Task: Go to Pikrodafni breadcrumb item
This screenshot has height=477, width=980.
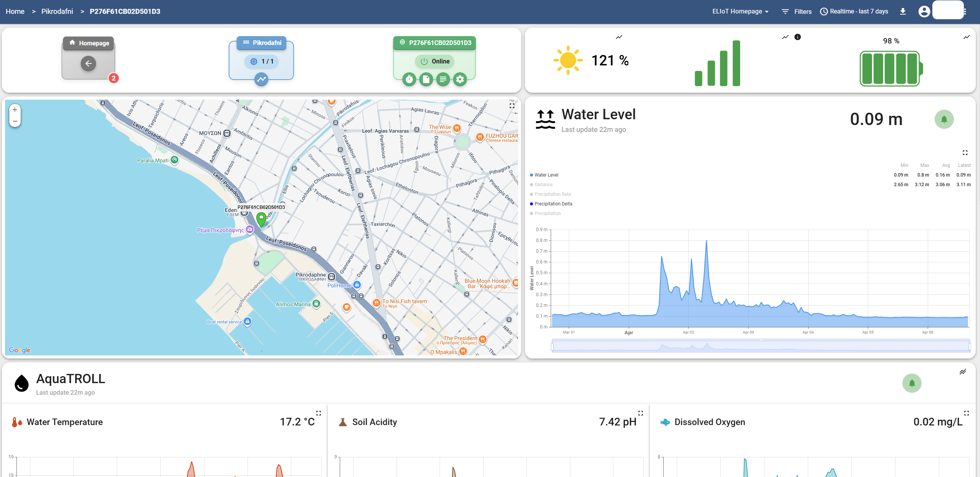Action: click(x=57, y=12)
